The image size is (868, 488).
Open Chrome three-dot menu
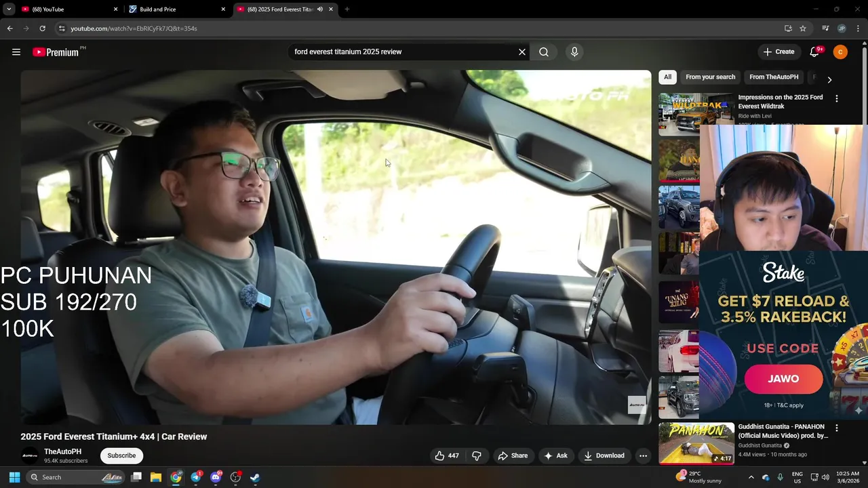pos(858,28)
